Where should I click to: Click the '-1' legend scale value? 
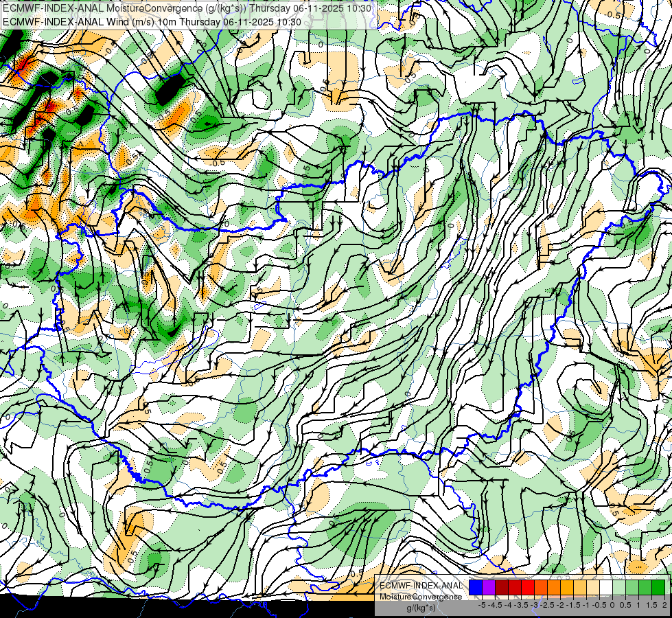point(586,605)
